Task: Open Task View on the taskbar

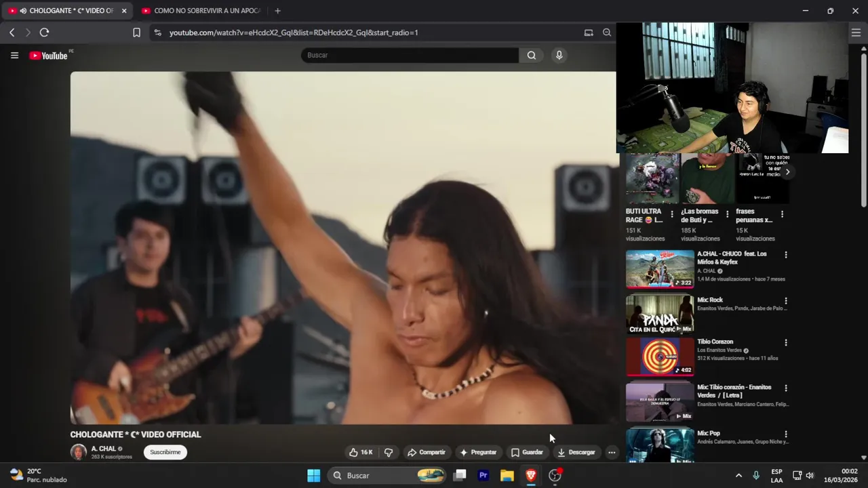Action: [x=460, y=476]
